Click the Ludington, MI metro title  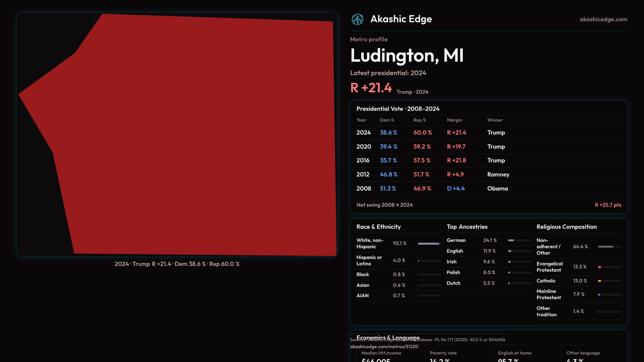click(x=407, y=55)
